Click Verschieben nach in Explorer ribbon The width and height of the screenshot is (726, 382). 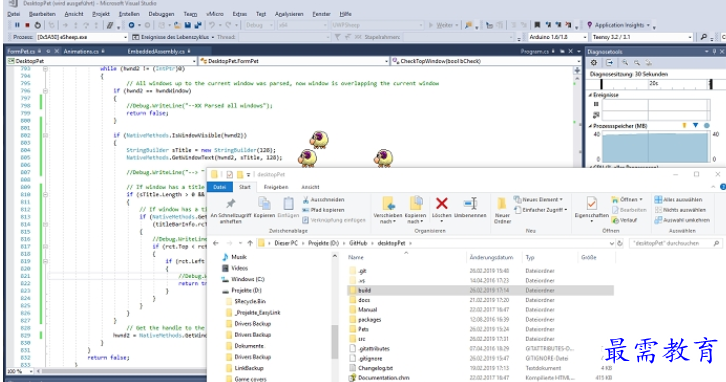coord(388,210)
